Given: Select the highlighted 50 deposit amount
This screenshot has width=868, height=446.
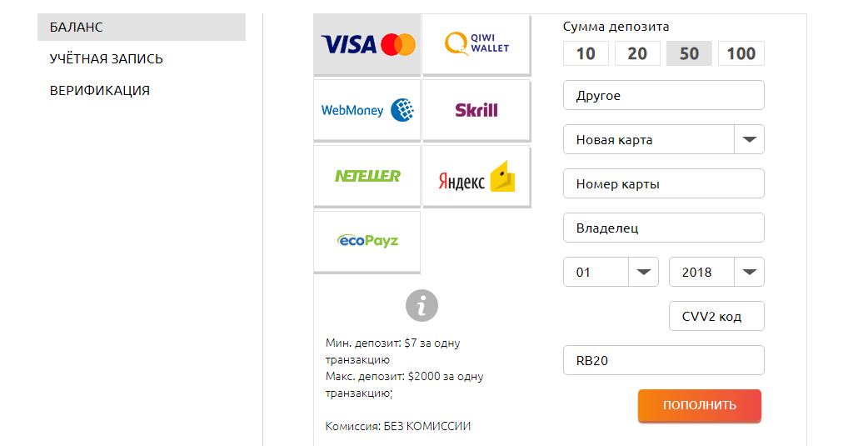Looking at the screenshot, I should [x=689, y=54].
